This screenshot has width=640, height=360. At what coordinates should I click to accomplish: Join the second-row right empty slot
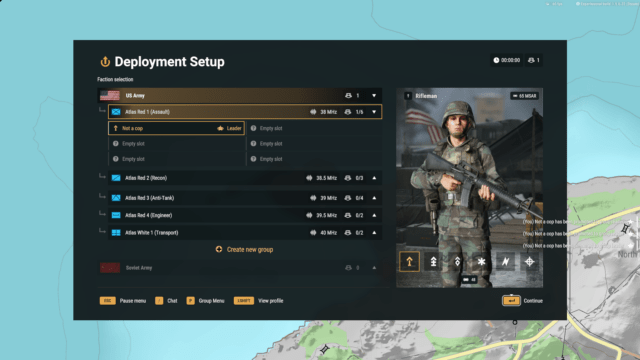click(x=314, y=144)
